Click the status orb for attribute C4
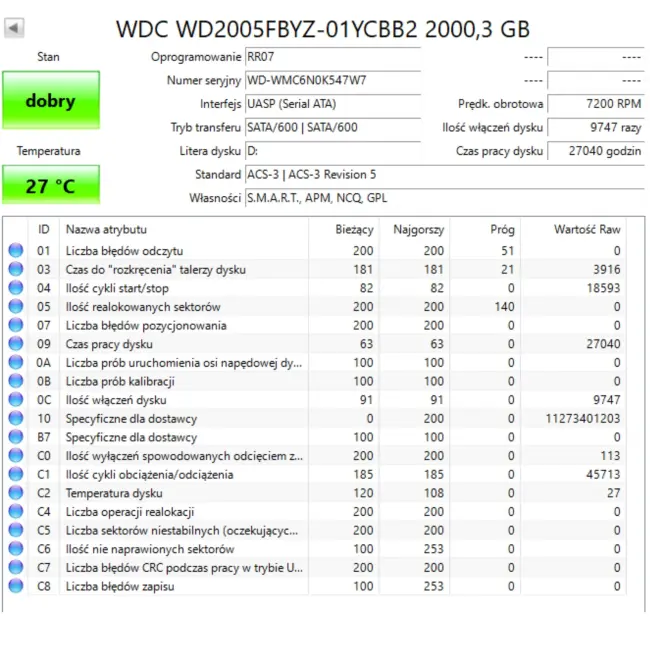Viewport: 650px width, 650px height. point(16,512)
